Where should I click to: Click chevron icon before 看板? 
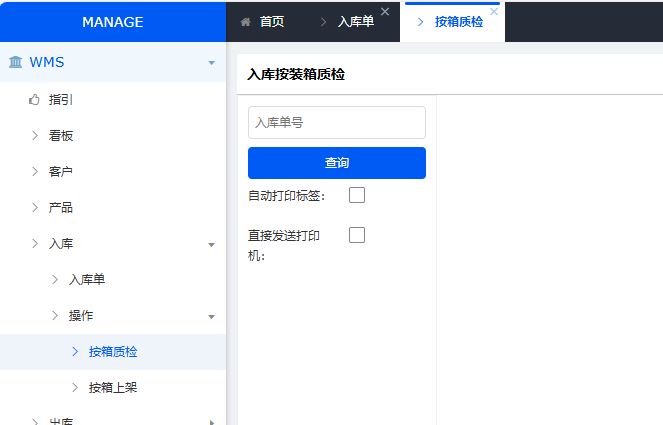tap(34, 135)
